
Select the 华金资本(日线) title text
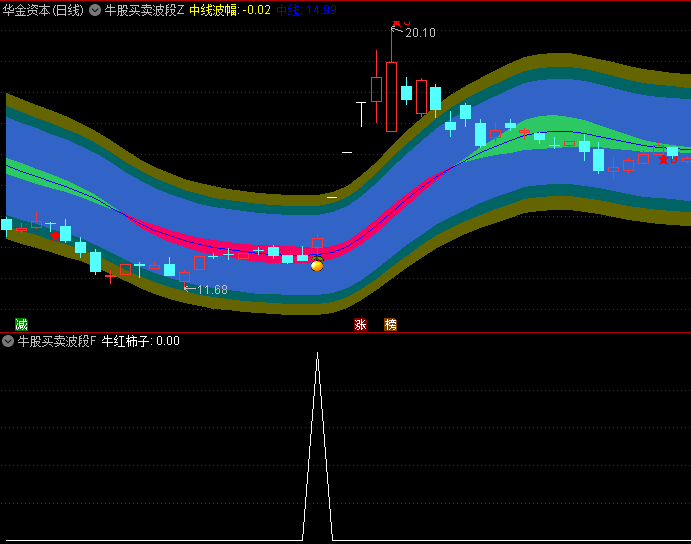pos(43,10)
